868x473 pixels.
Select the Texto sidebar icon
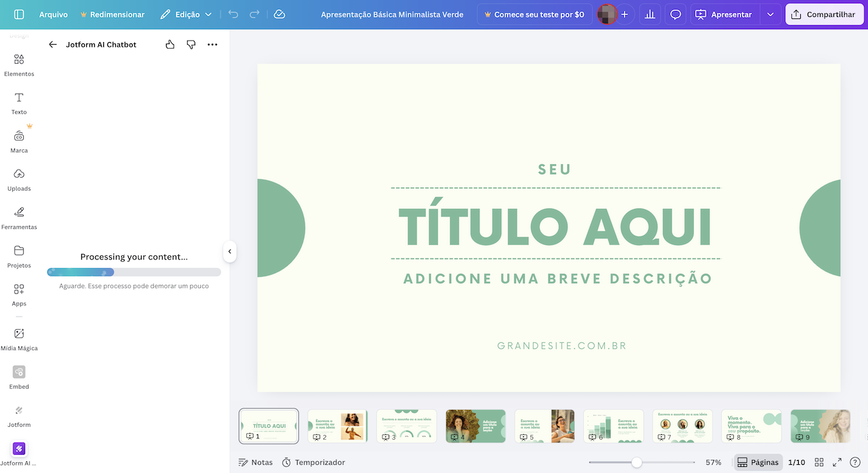coord(18,102)
